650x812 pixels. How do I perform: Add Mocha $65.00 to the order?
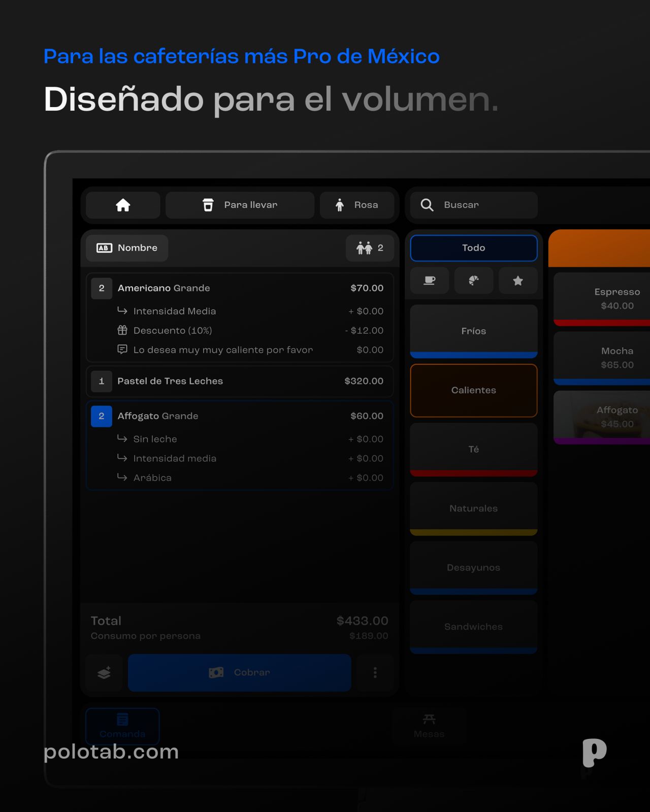tap(602, 358)
